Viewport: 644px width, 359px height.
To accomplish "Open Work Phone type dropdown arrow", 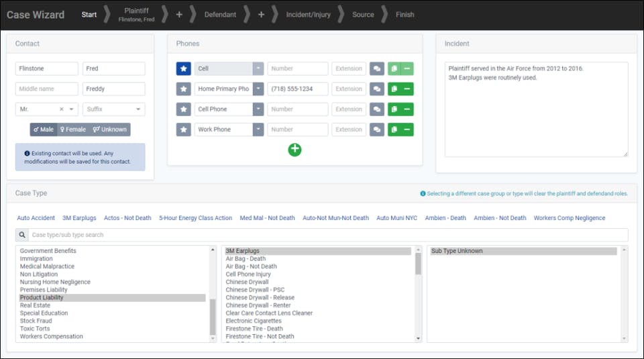I will pyautogui.click(x=258, y=130).
